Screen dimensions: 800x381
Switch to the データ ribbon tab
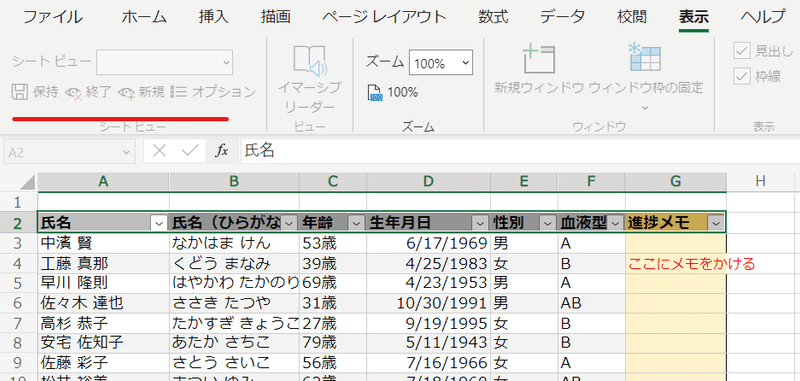pyautogui.click(x=562, y=17)
